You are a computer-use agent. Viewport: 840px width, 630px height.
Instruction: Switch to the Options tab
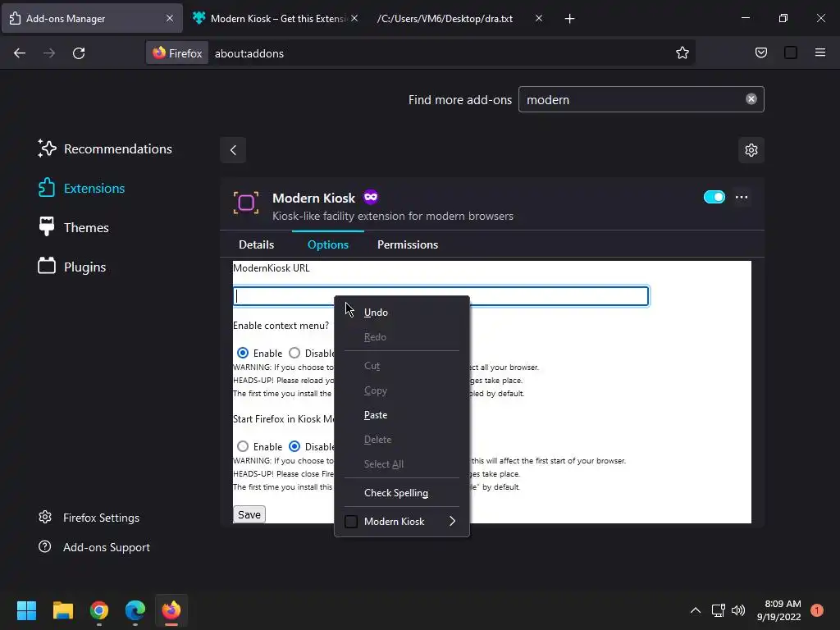pyautogui.click(x=328, y=244)
